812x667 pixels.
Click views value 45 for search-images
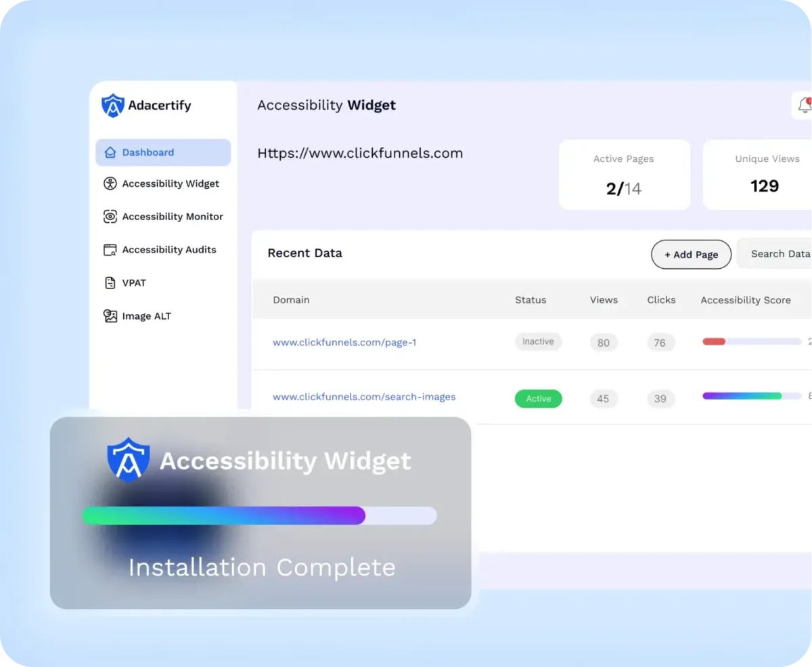click(x=603, y=399)
